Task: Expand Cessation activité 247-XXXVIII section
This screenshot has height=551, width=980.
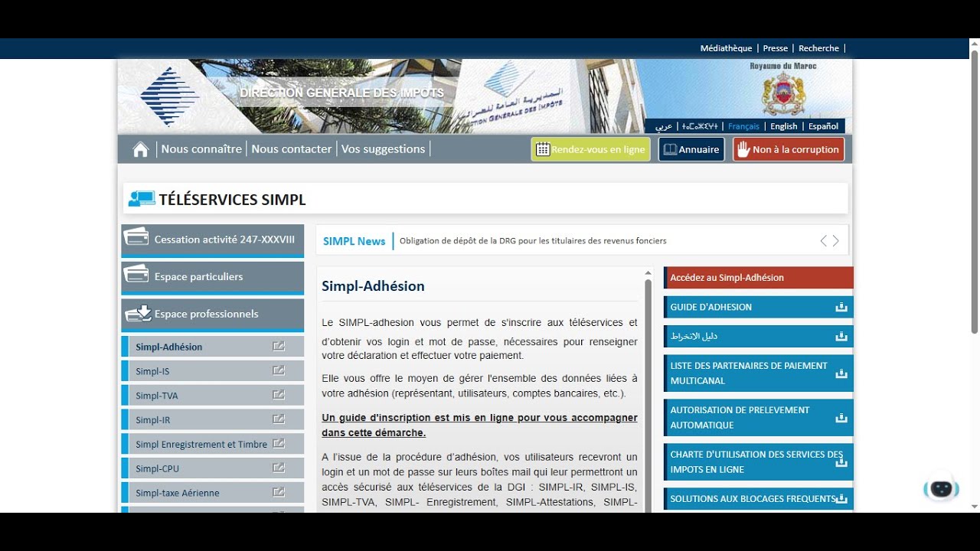Action: (213, 240)
